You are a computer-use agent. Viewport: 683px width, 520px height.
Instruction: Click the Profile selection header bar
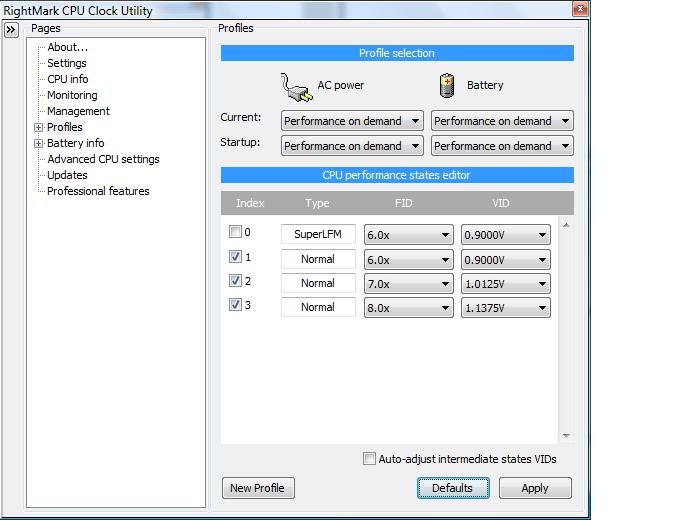[x=397, y=53]
